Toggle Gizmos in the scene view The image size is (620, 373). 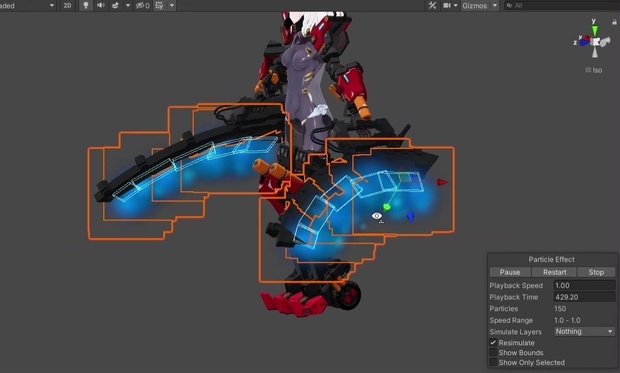pos(474,6)
